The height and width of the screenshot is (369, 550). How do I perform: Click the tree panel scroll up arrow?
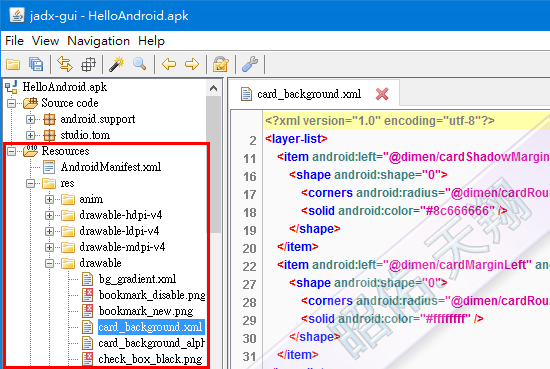[214, 88]
